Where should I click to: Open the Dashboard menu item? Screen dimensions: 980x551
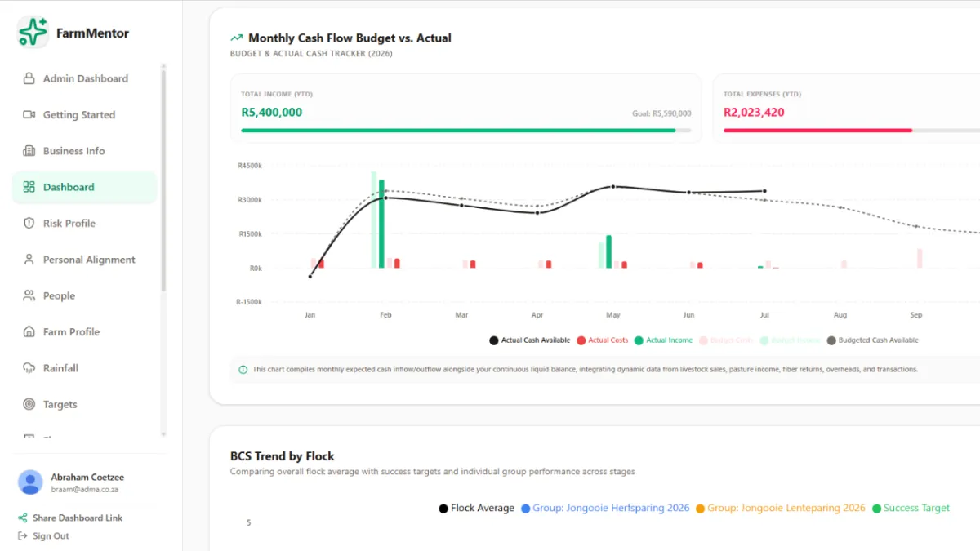pos(85,187)
